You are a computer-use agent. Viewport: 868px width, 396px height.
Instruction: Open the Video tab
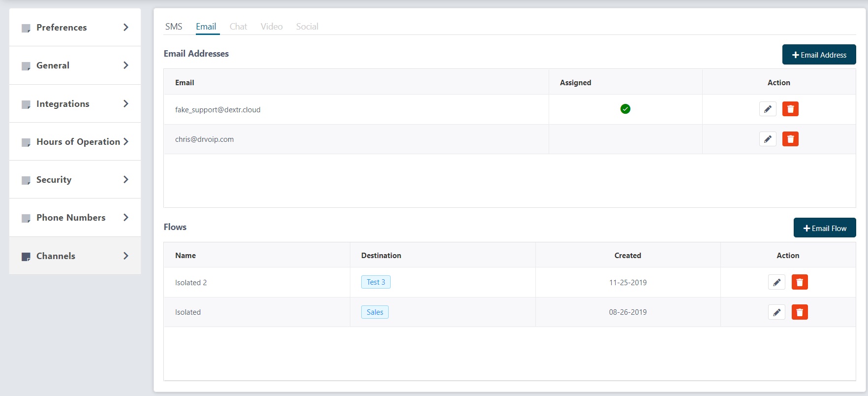pyautogui.click(x=272, y=27)
